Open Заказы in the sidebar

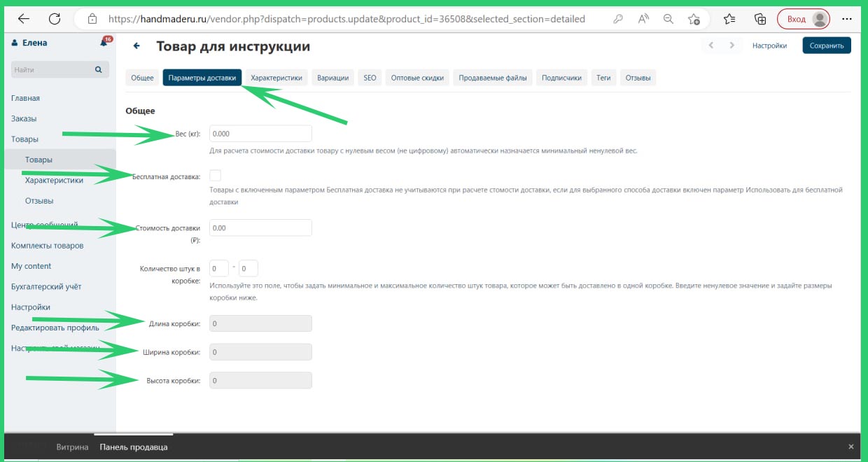[x=24, y=118]
